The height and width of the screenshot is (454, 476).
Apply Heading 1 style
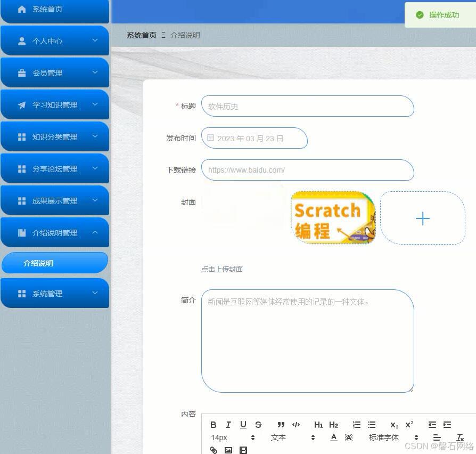point(318,425)
